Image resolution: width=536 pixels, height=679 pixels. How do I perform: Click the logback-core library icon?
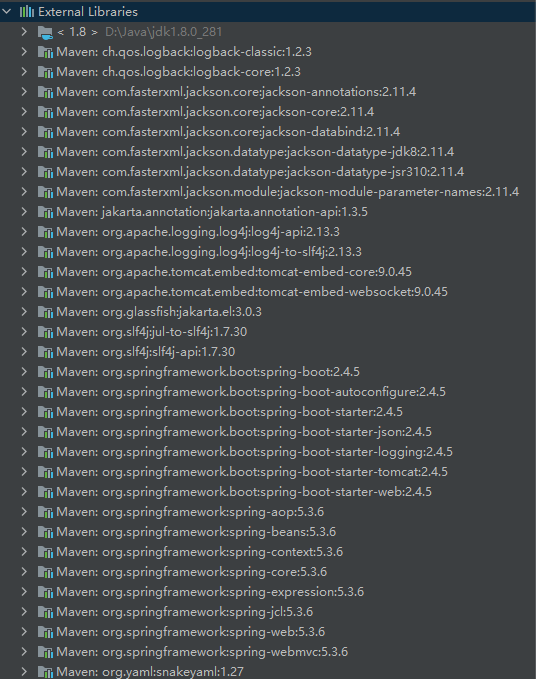[45, 72]
